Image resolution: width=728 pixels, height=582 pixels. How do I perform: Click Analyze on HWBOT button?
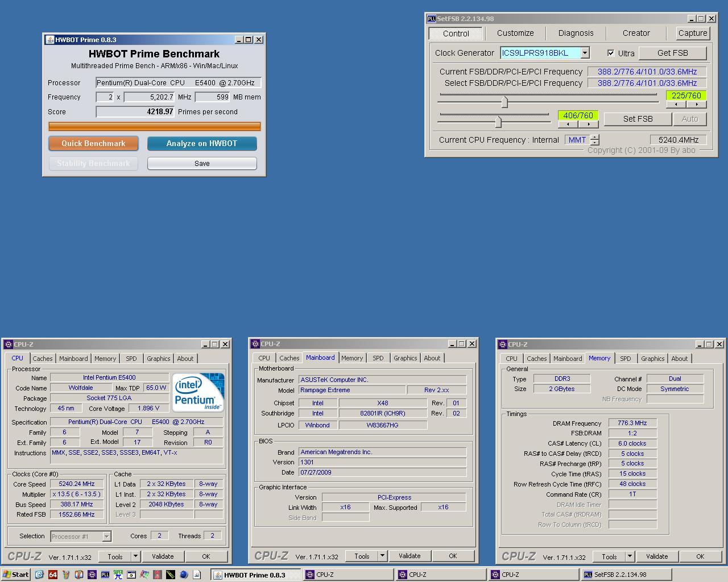(x=202, y=143)
